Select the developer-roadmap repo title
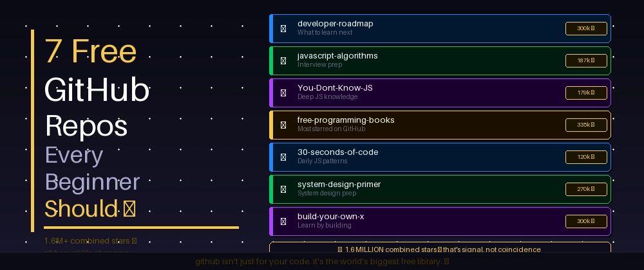 [335, 24]
